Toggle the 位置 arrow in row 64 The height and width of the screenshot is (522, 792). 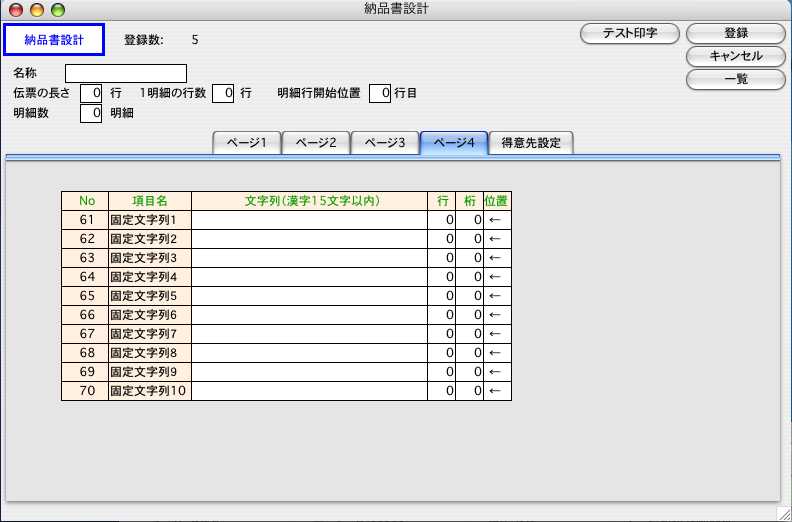[497, 277]
